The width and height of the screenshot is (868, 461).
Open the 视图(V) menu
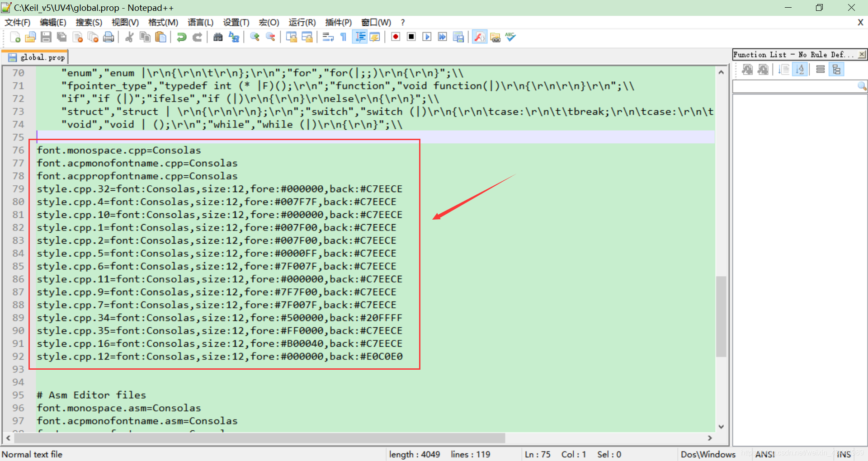[x=125, y=23]
